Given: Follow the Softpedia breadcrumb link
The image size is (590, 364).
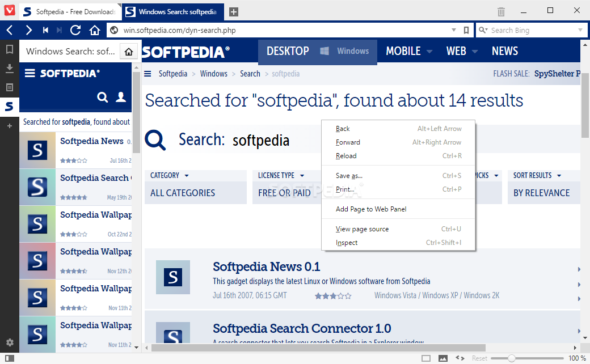Looking at the screenshot, I should 172,74.
